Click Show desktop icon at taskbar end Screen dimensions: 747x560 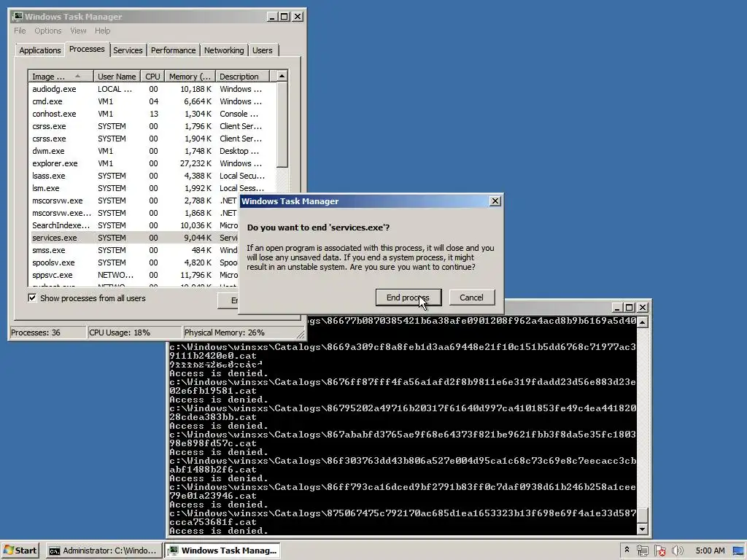coord(738,551)
